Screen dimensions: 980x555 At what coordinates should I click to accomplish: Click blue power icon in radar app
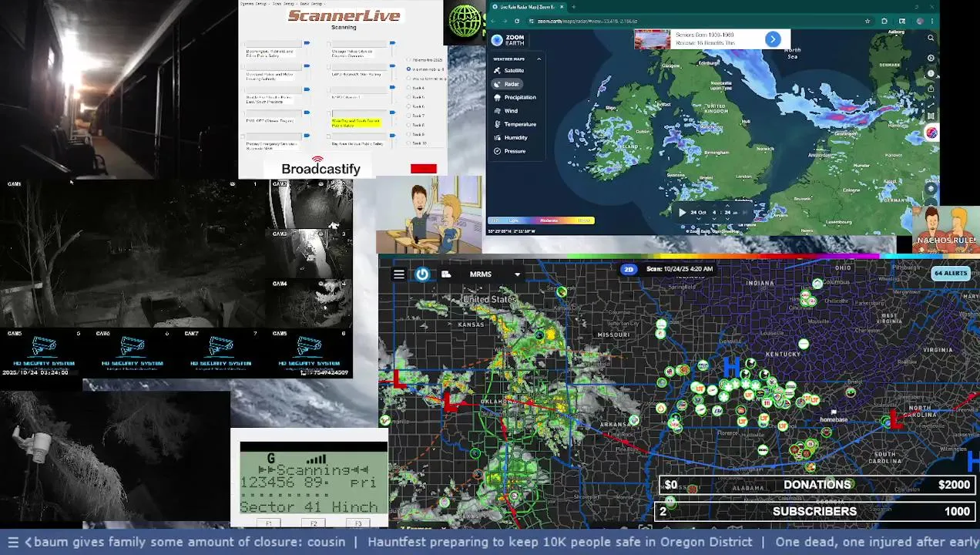tap(422, 274)
